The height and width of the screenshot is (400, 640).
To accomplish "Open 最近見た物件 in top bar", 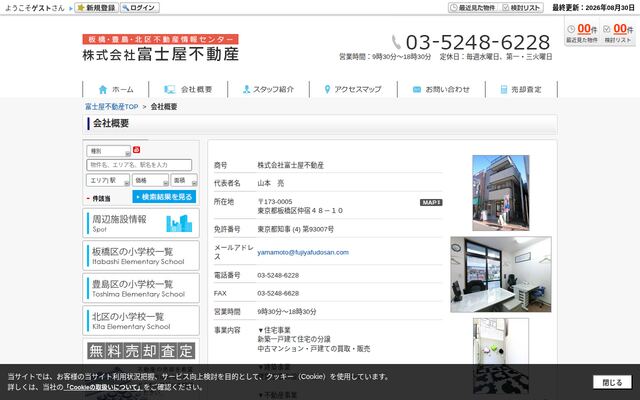I will tap(473, 8).
